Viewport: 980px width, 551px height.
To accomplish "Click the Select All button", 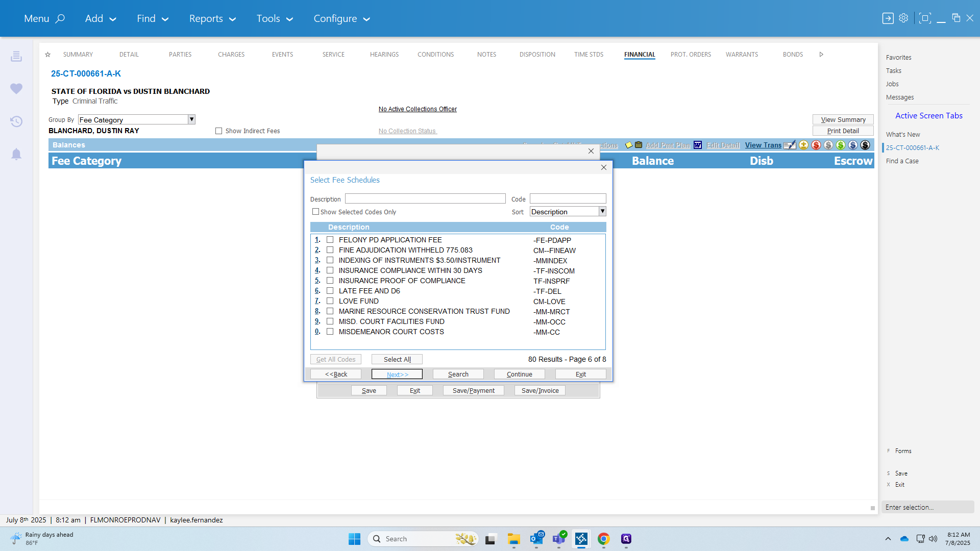I will 397,360.
